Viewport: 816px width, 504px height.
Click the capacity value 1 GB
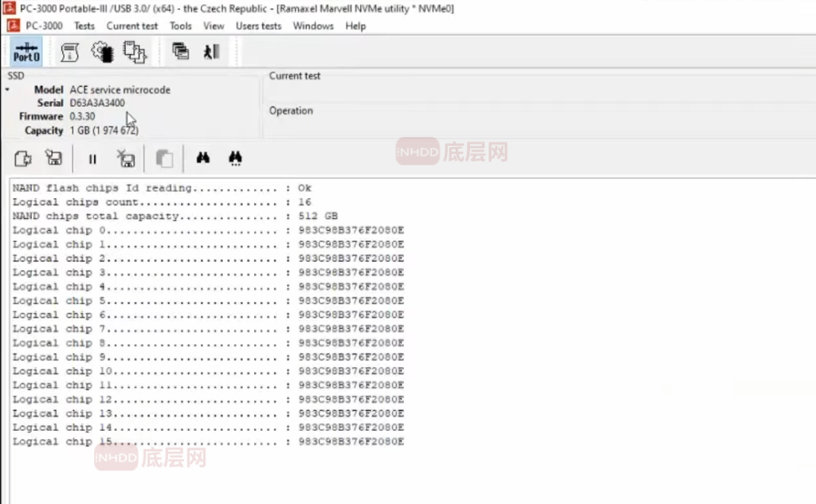[x=104, y=131]
